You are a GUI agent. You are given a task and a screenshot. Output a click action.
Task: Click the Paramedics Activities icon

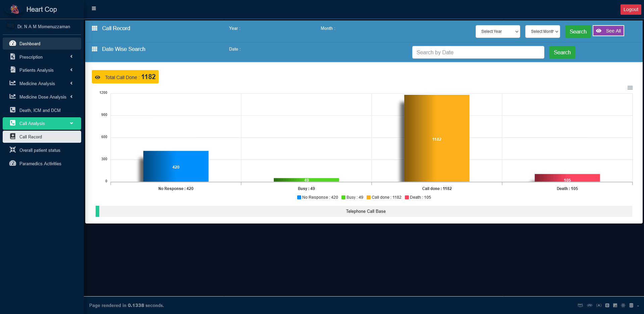tap(13, 164)
